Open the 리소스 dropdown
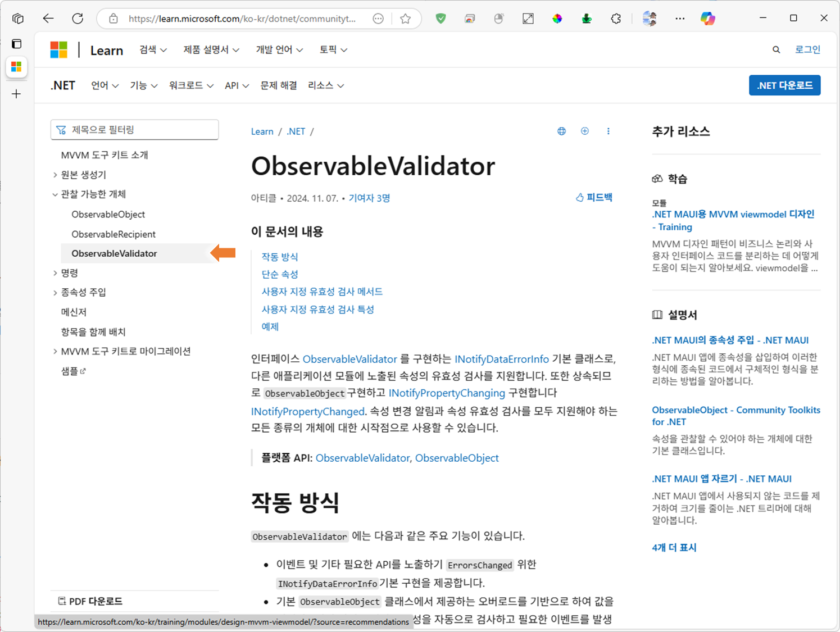840x632 pixels. [326, 85]
